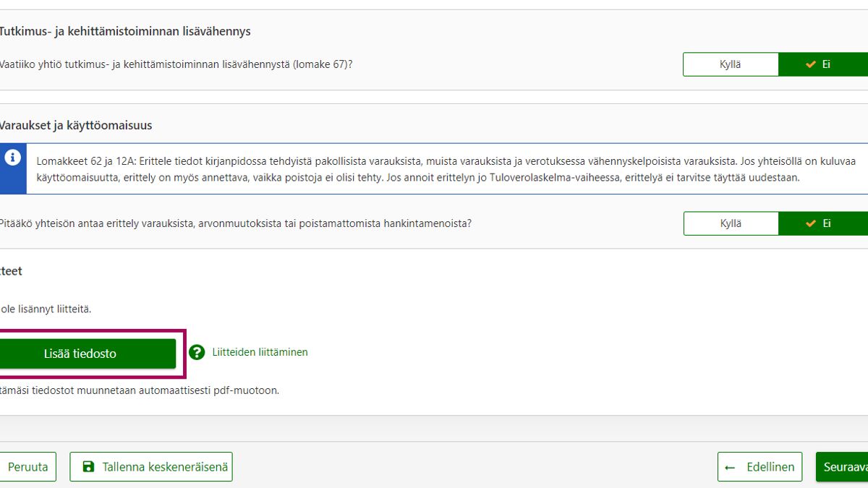868x488 pixels.
Task: Select Ei for the lomake 67 question
Action: click(823, 64)
